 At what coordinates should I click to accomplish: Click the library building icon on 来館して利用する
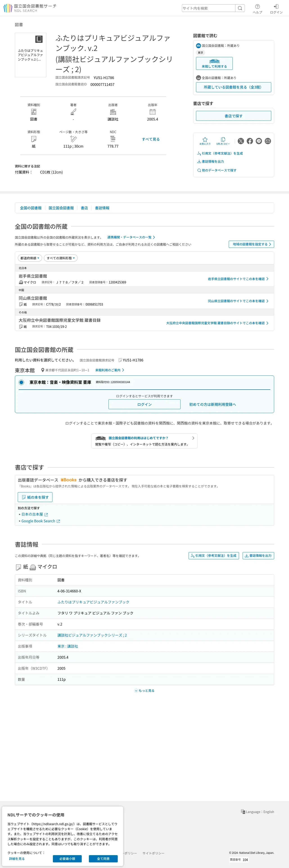214,61
